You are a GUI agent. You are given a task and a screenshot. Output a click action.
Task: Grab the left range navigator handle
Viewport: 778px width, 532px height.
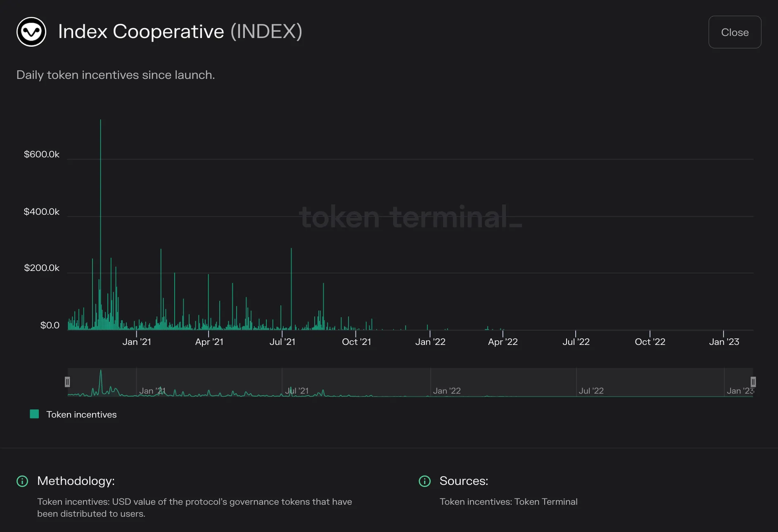click(x=67, y=382)
